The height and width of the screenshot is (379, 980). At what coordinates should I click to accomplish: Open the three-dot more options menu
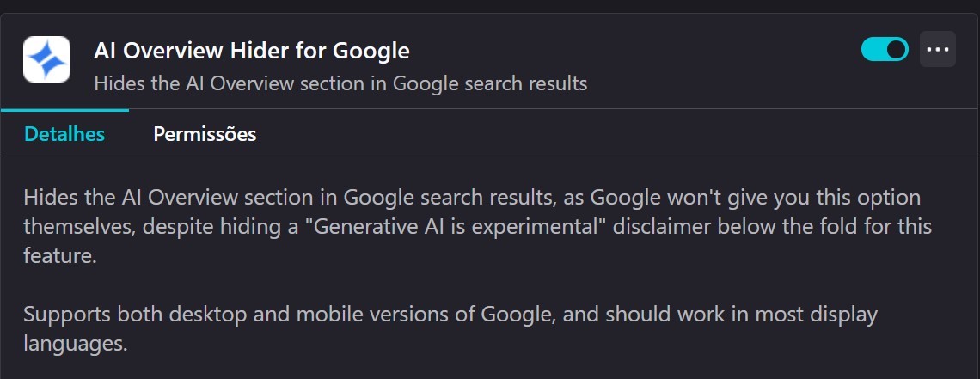937,49
